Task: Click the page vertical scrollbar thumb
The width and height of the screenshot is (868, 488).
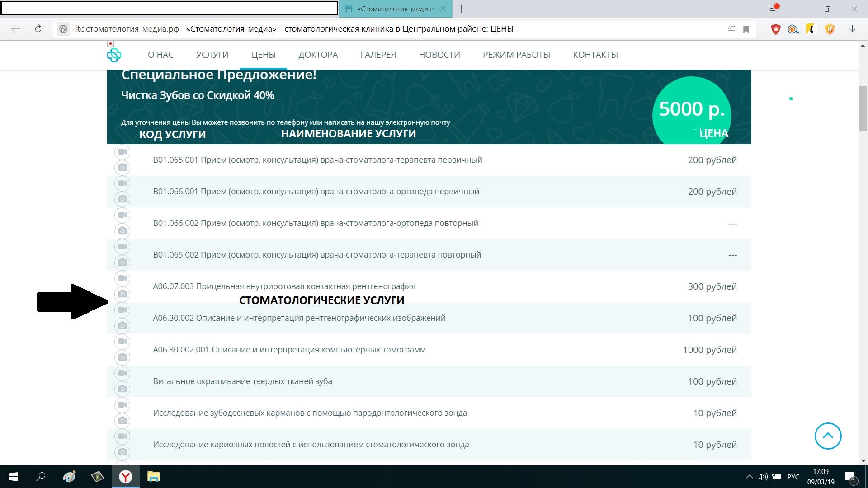Action: tap(863, 108)
